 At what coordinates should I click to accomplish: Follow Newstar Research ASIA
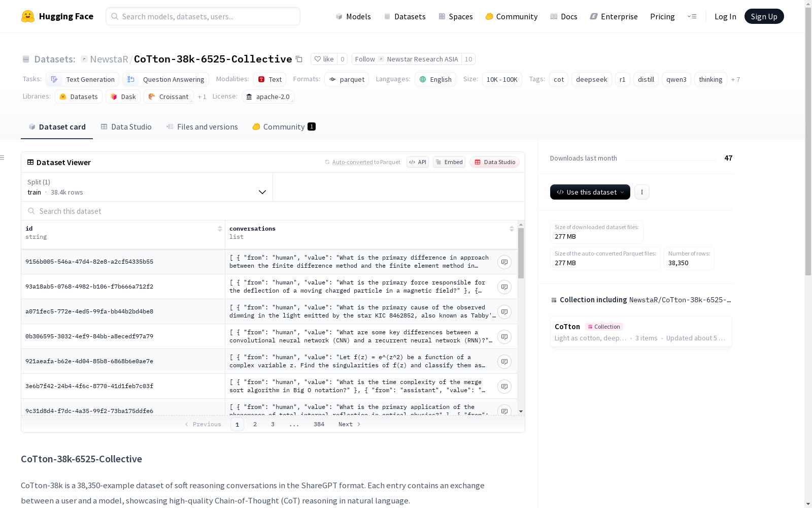pos(407,59)
